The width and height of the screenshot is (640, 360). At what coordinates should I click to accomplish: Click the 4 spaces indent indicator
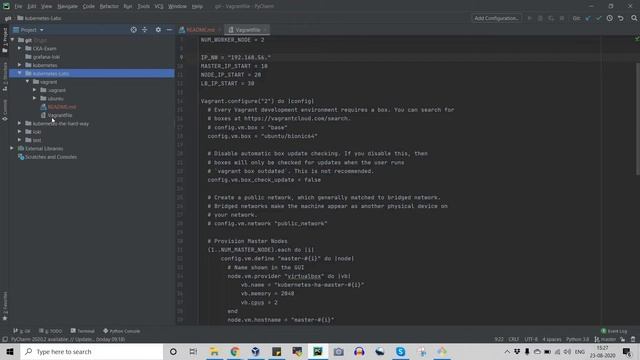pos(552,339)
